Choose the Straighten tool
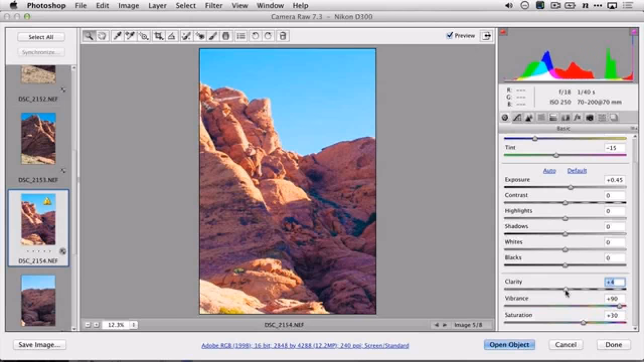Viewport: 644px width, 362px height. pyautogui.click(x=172, y=36)
